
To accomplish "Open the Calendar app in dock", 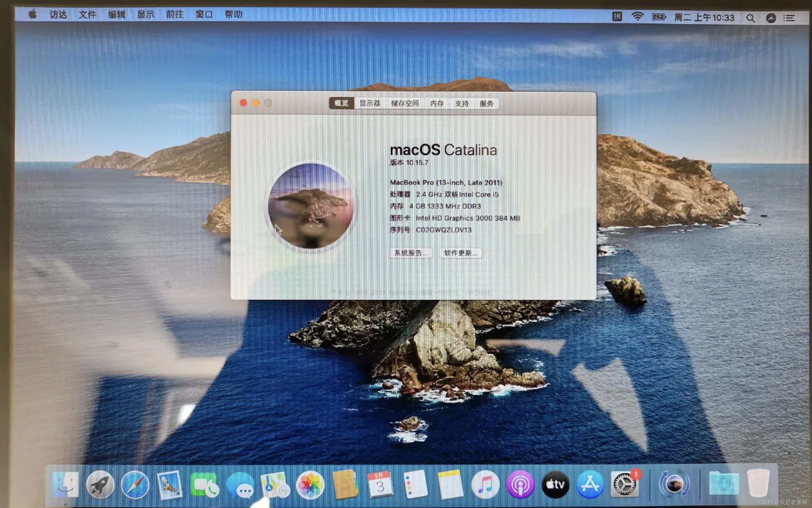I will point(380,485).
